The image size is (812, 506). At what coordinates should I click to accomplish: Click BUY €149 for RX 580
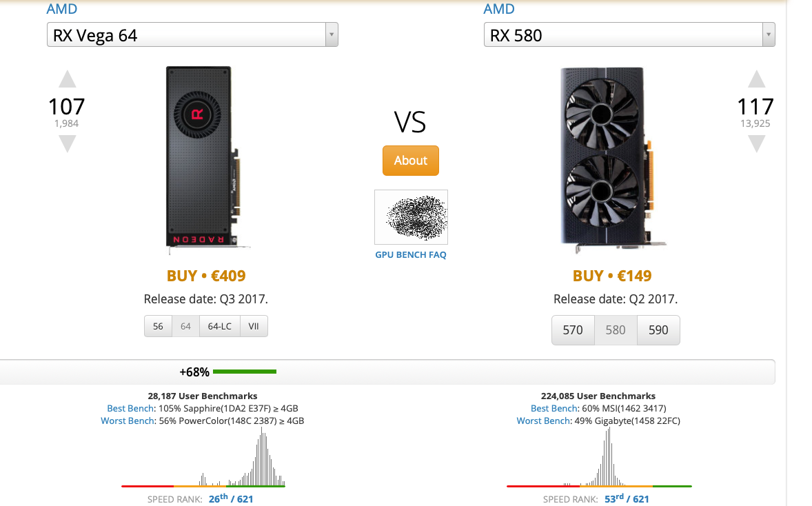click(612, 276)
